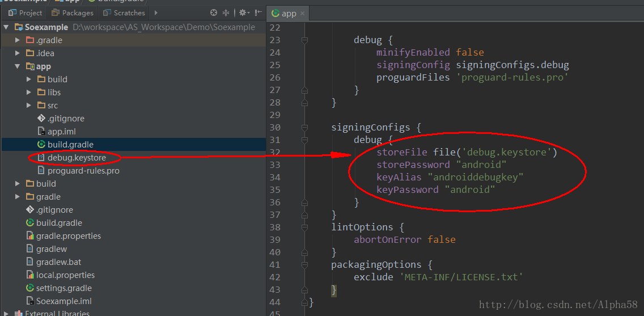Screen dimensions: 644x316
Task: Click the collapse all icon in project toolbar
Action: (226, 12)
